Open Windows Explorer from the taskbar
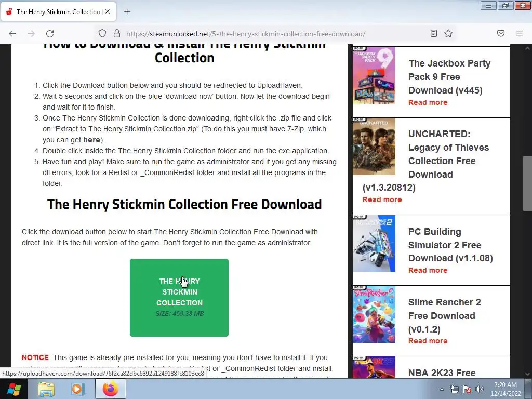 click(46, 389)
